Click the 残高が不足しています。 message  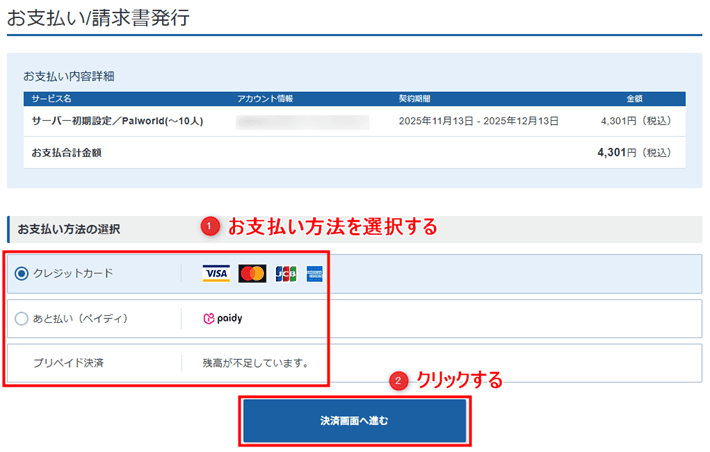[256, 363]
